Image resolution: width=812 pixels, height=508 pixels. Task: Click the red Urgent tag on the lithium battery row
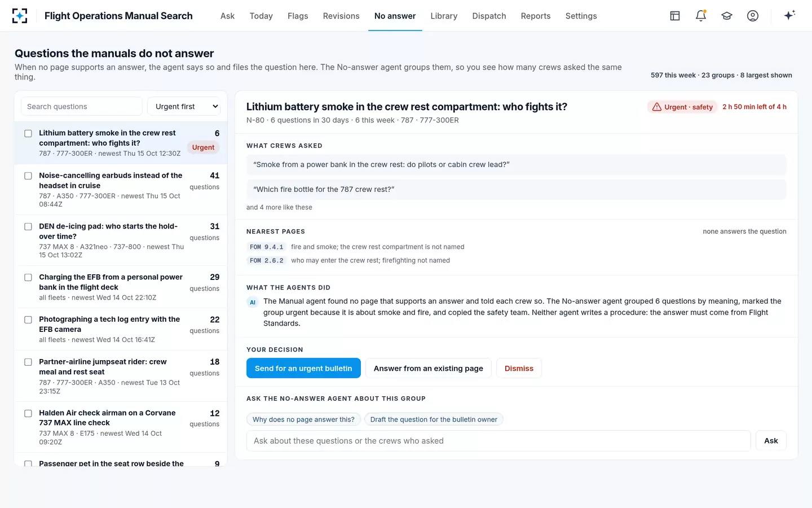coord(203,147)
